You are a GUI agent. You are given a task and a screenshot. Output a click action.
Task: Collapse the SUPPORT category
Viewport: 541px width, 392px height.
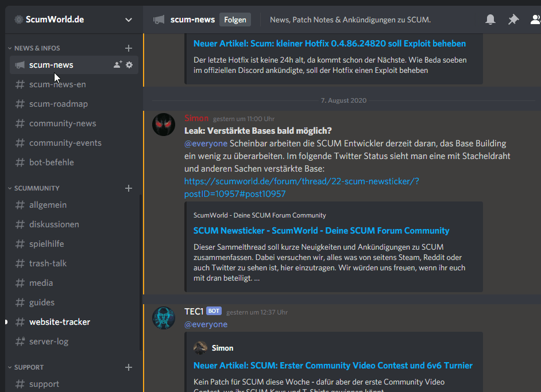(29, 367)
